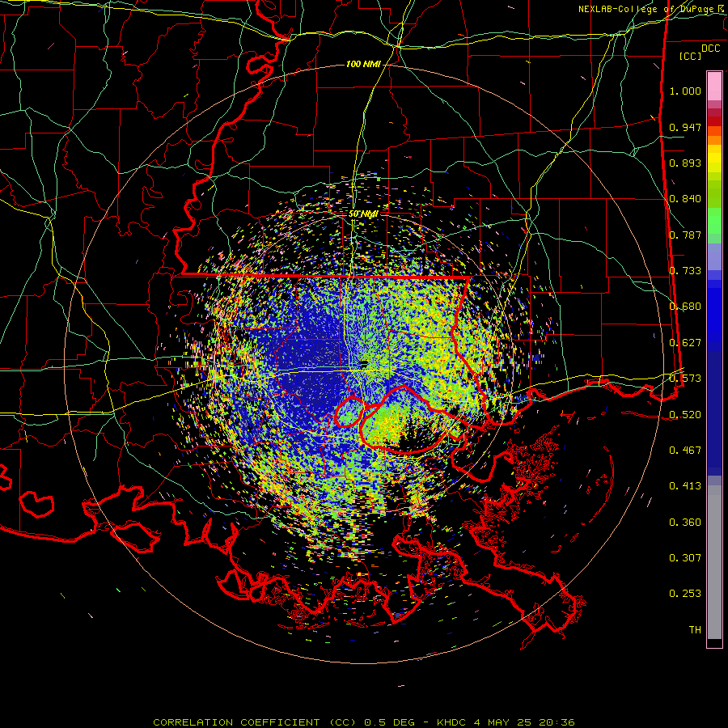Click the Correlation Coefficient caption at bottom
The image size is (728, 728).
pos(364,722)
